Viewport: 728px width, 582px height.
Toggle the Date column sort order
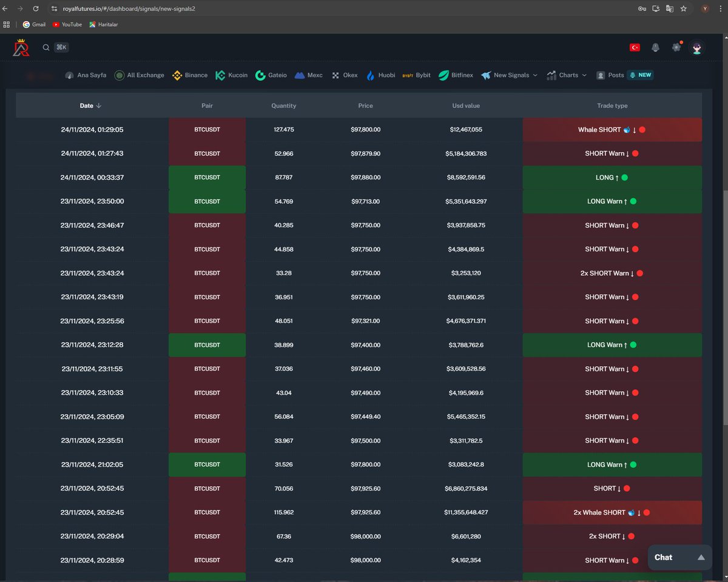90,105
